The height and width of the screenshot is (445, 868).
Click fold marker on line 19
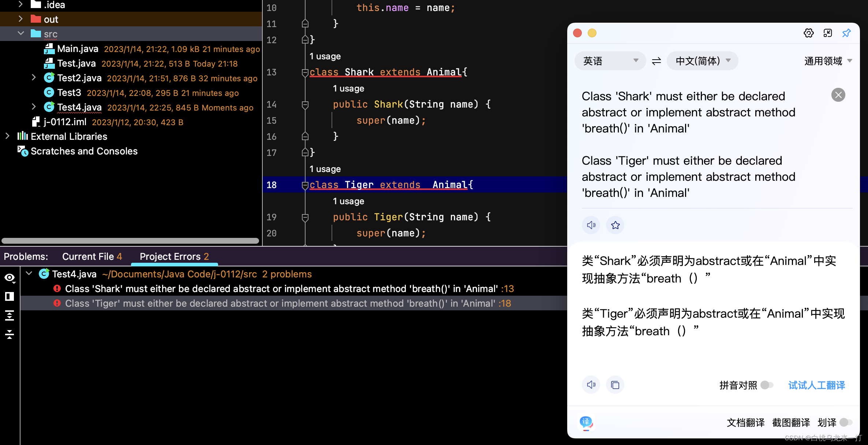point(305,217)
